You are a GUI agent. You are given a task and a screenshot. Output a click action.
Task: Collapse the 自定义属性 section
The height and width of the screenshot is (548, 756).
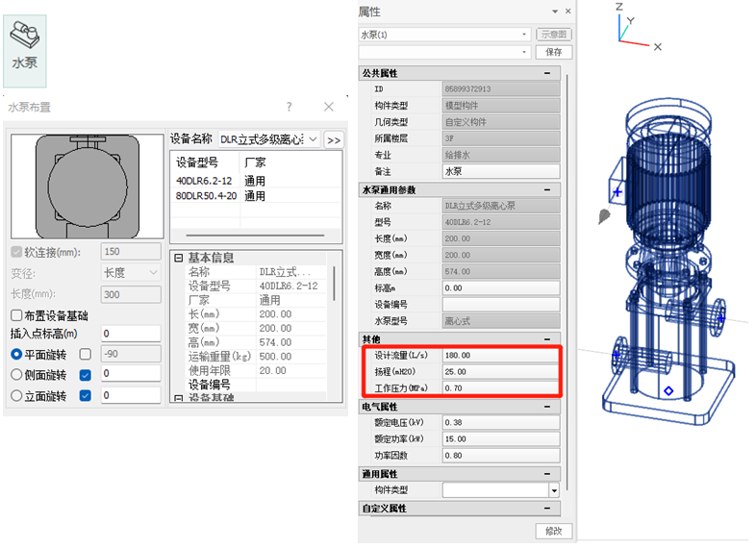[x=547, y=509]
